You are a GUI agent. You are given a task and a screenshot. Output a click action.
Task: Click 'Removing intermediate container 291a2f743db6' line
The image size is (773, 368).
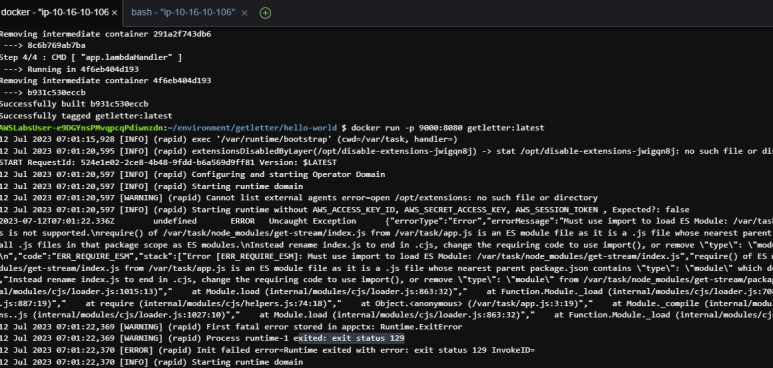coord(105,34)
